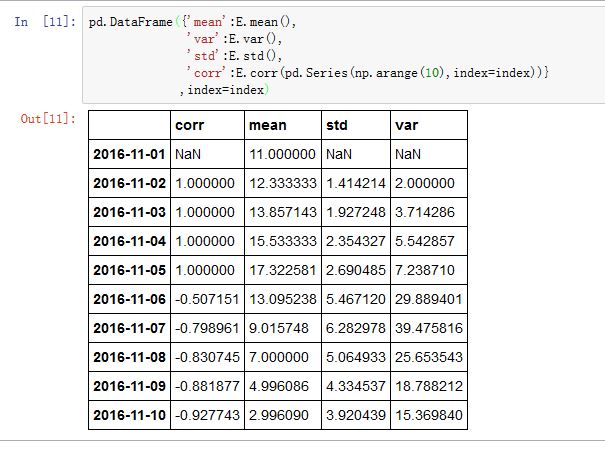The width and height of the screenshot is (605, 450).
Task: Select the 'mean' column header
Action: [x=267, y=126]
